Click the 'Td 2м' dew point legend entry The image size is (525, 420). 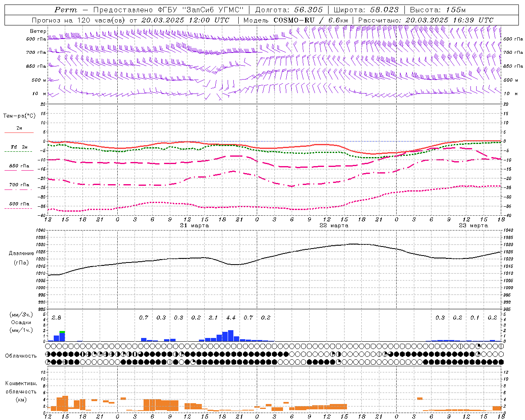coord(19,147)
